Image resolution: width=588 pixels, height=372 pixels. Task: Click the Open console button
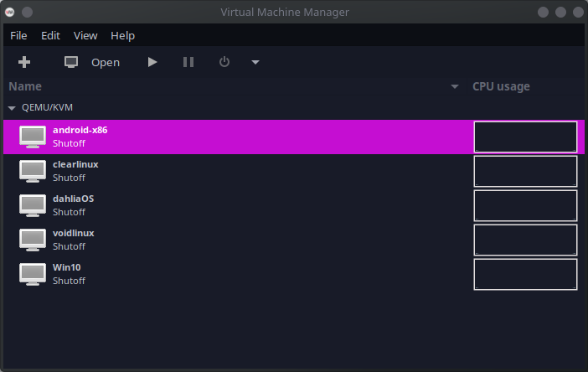coord(92,62)
